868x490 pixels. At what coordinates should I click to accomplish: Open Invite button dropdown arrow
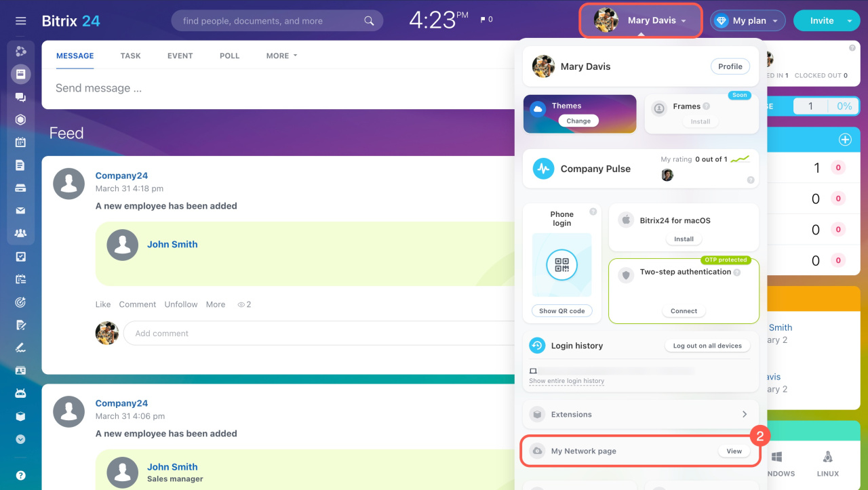849,21
